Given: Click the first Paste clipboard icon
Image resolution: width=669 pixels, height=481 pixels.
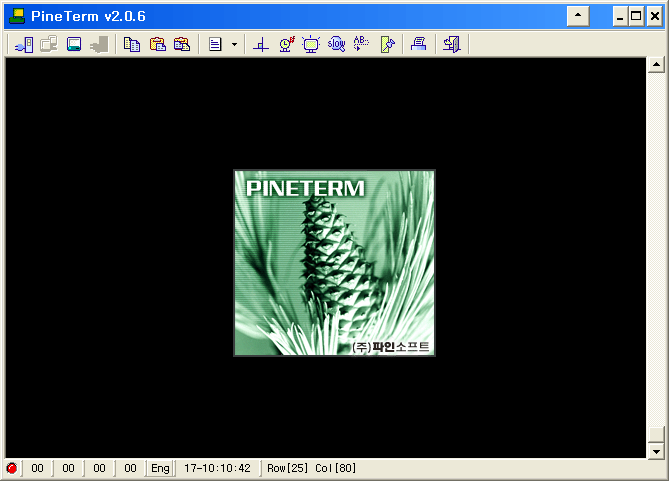Looking at the screenshot, I should (157, 44).
